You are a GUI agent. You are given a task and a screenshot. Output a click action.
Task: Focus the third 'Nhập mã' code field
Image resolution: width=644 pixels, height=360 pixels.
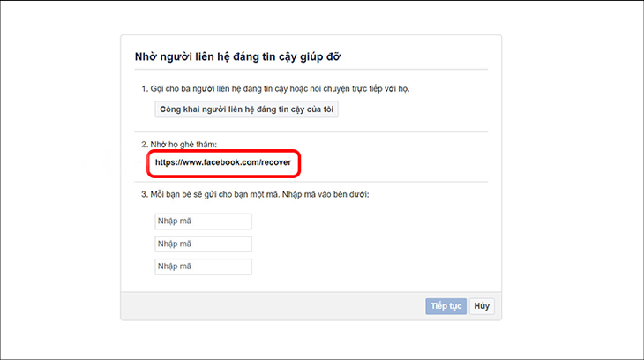pyautogui.click(x=203, y=266)
